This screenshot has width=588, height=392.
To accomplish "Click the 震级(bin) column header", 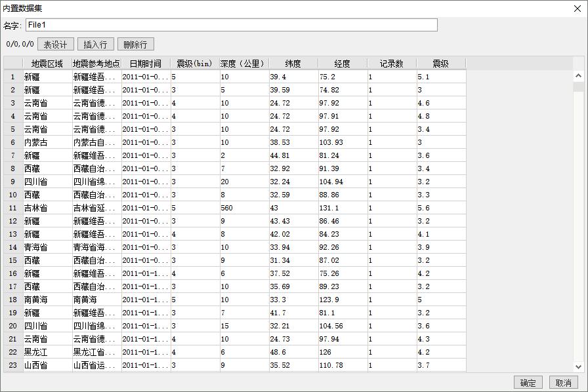I will click(194, 64).
